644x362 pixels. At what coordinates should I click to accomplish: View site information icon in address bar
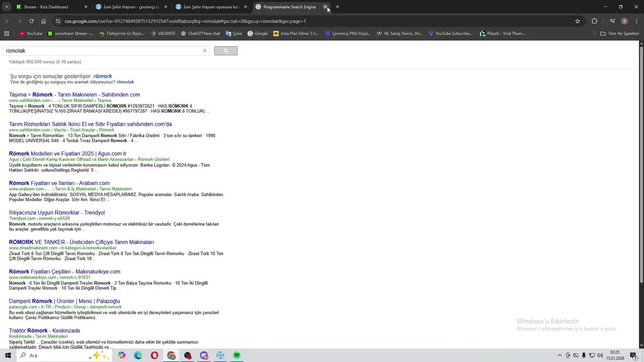coord(58,21)
